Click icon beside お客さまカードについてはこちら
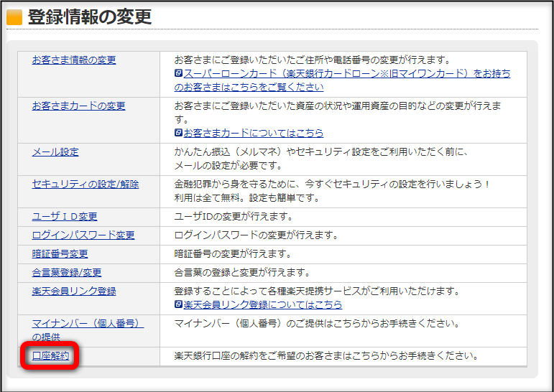This screenshot has width=554, height=392. (x=179, y=133)
